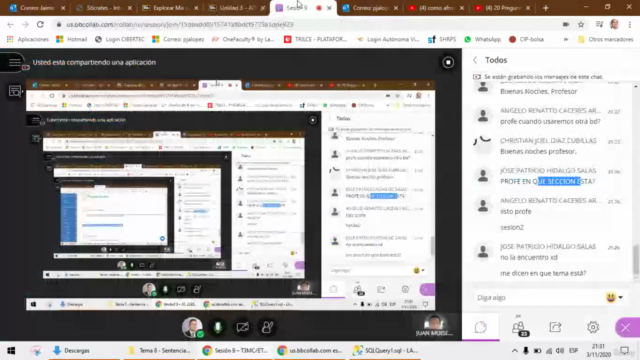Stop sharing the application
This screenshot has height=360, width=640.
click(x=448, y=62)
